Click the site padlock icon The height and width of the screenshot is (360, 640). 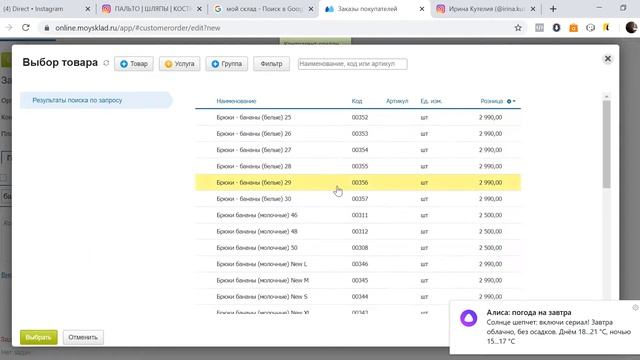[47, 28]
